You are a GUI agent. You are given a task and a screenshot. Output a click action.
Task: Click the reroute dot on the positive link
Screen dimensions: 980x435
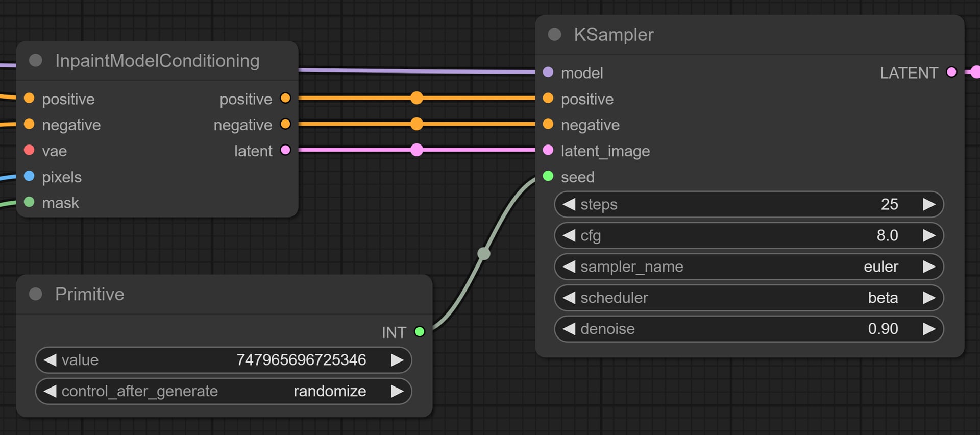(x=416, y=98)
